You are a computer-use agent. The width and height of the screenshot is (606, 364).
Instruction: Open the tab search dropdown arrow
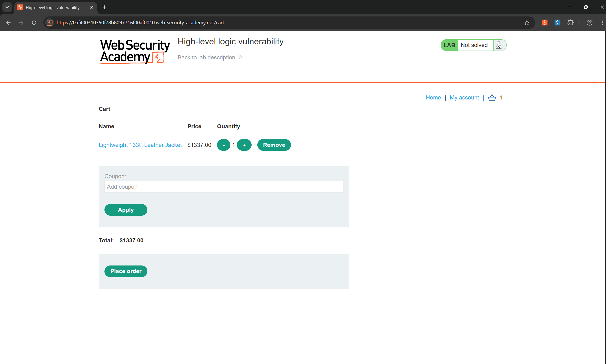click(7, 7)
